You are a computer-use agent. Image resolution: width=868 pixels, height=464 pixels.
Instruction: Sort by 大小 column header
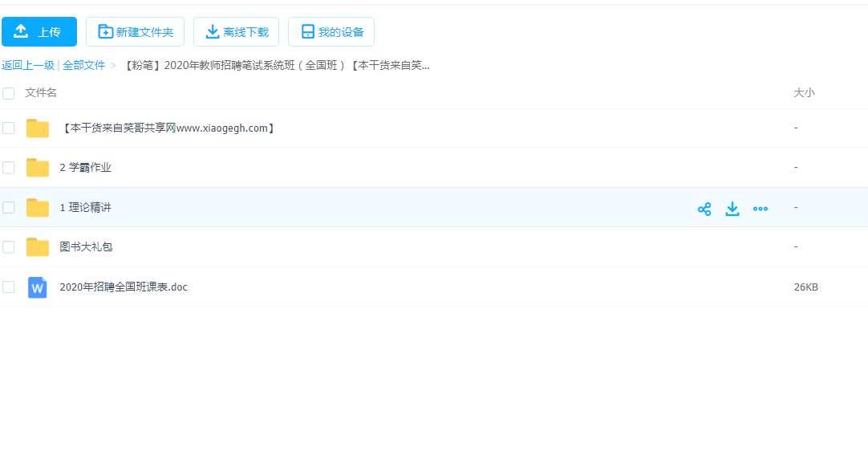tap(804, 92)
